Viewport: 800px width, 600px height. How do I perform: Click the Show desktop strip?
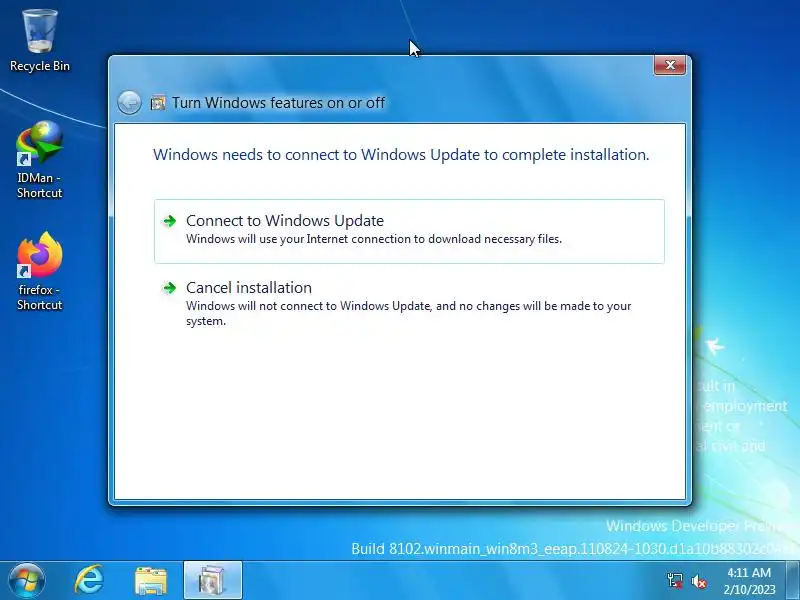point(793,581)
